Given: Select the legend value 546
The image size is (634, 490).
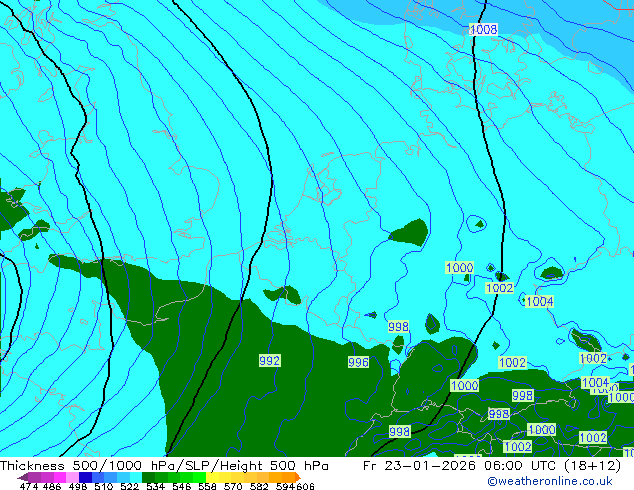Looking at the screenshot, I should tap(181, 486).
